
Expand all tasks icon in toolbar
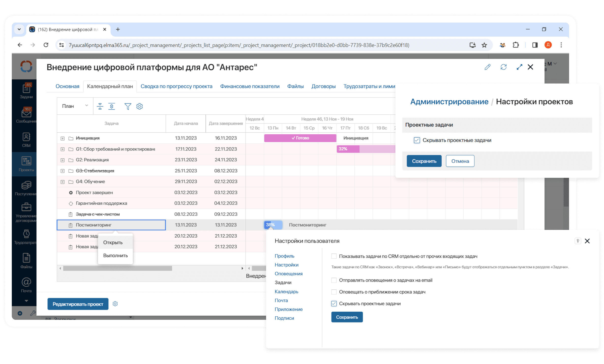pyautogui.click(x=112, y=106)
